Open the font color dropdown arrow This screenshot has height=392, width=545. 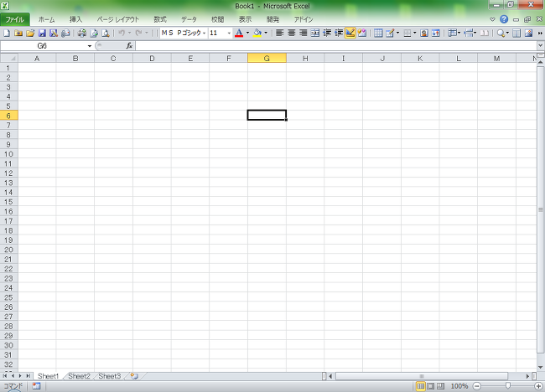pos(247,33)
